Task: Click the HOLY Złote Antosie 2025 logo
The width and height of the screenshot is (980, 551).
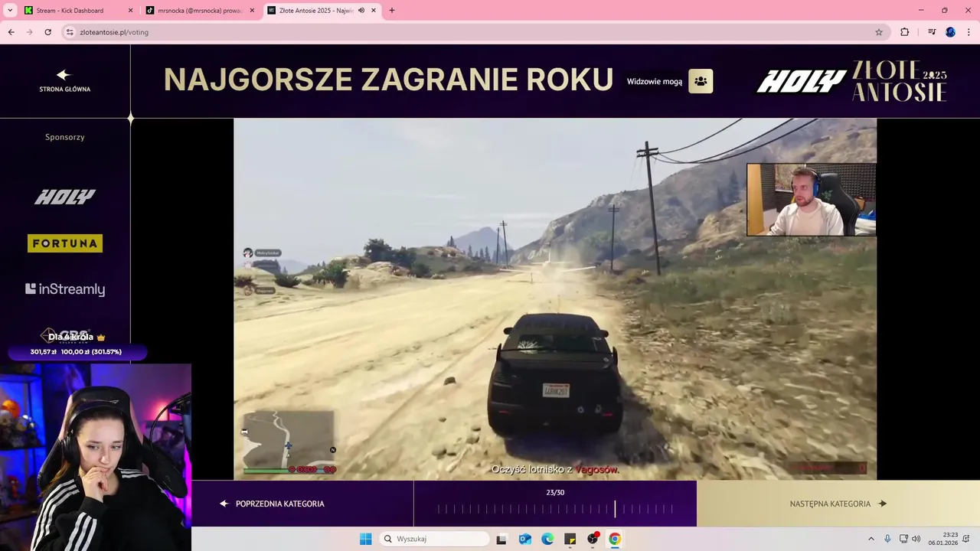Action: point(852,81)
